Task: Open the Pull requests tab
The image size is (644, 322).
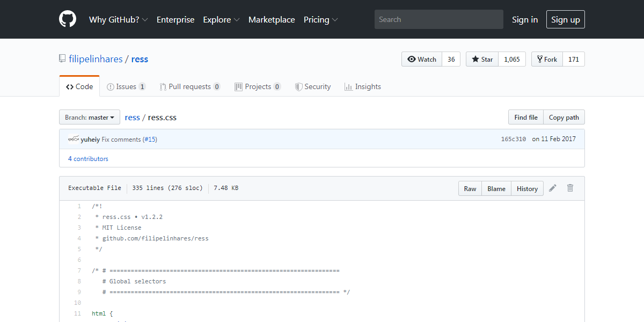Action: click(189, 86)
